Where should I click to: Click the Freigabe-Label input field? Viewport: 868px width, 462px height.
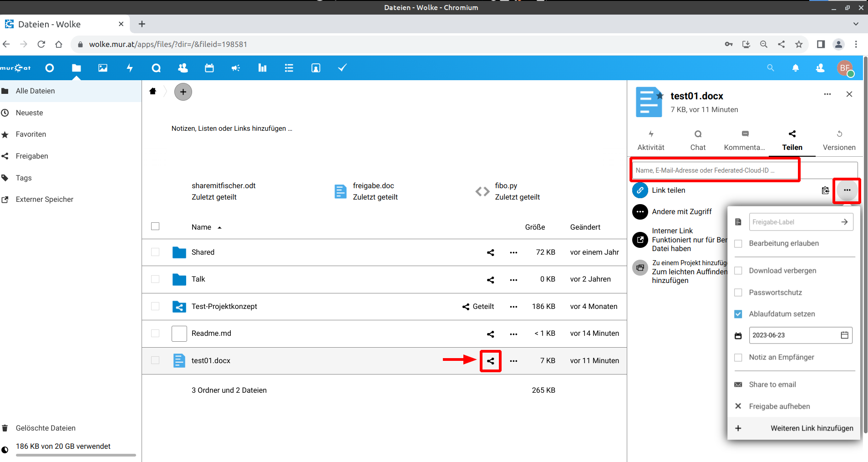click(794, 222)
